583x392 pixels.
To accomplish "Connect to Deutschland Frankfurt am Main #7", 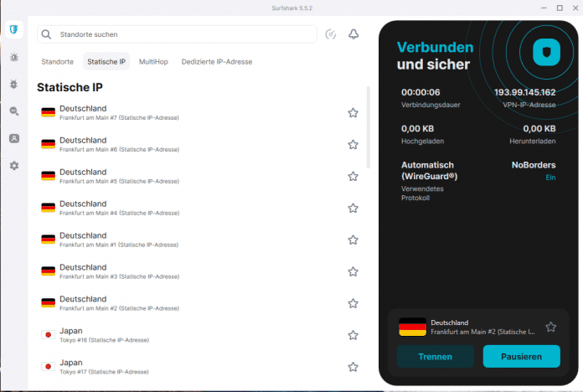I will pos(199,113).
